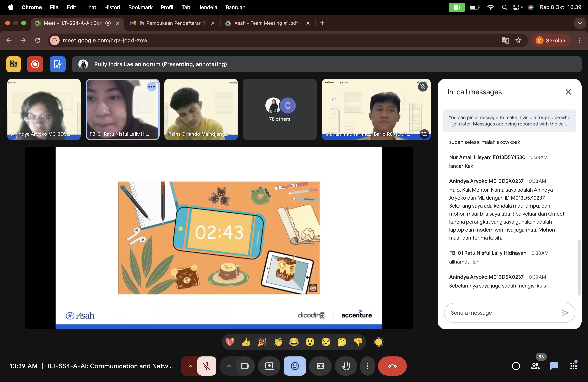The width and height of the screenshot is (588, 382).
Task: Expand audio settings chevron beside microphone
Action: point(190,366)
